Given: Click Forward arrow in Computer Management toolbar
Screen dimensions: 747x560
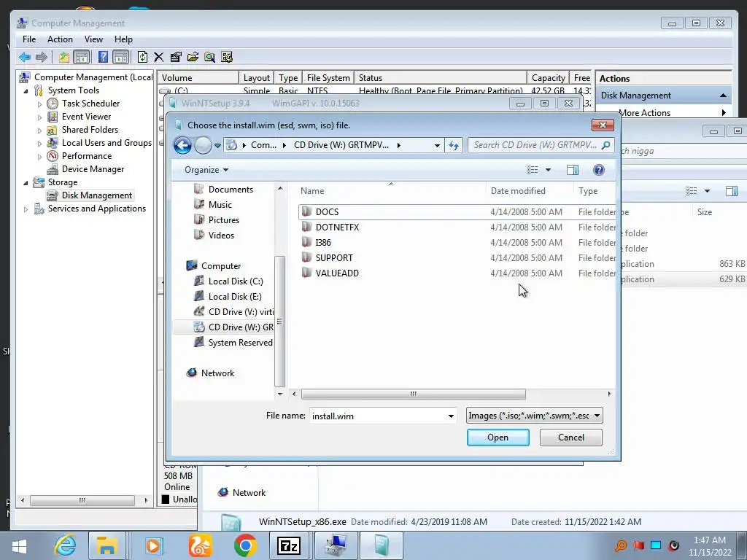Looking at the screenshot, I should [x=42, y=57].
